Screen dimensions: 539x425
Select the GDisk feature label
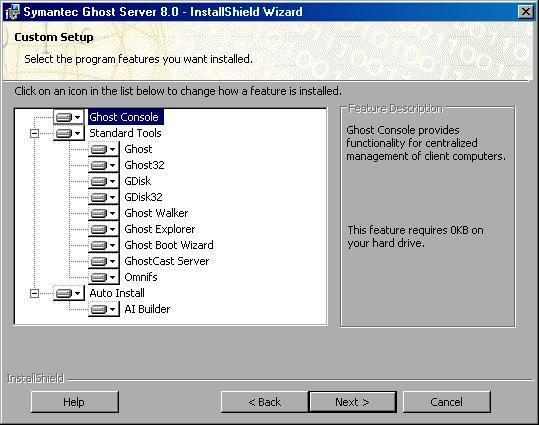[x=138, y=181]
